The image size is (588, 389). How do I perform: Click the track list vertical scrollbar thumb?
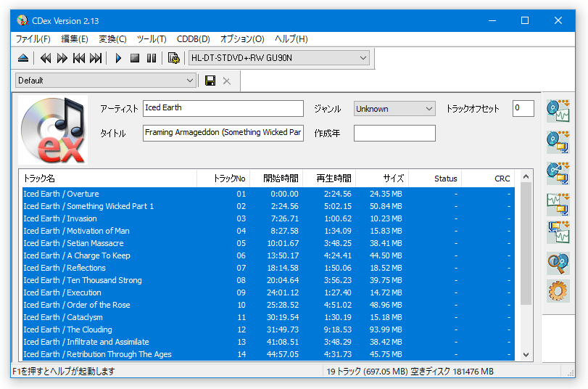coord(526,244)
